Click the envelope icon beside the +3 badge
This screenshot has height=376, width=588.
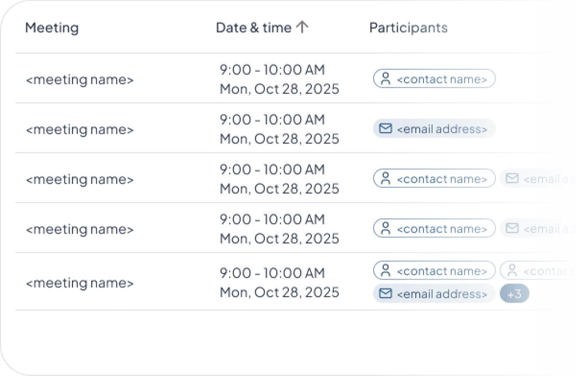tap(385, 294)
